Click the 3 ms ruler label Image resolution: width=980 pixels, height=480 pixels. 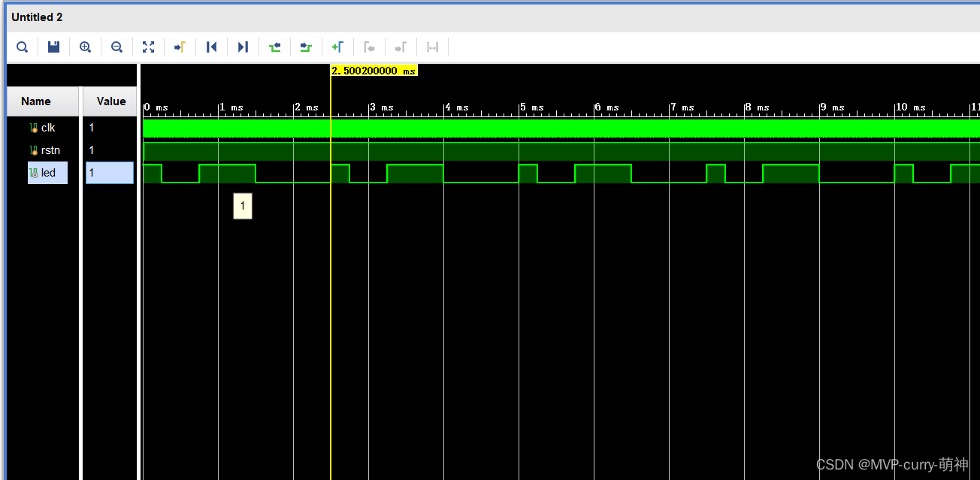click(382, 107)
